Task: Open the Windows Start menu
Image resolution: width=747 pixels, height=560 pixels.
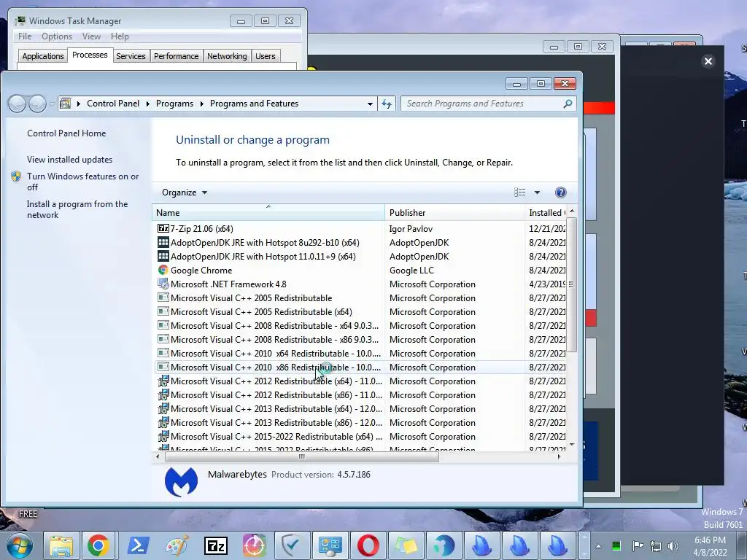Action: 19,545
